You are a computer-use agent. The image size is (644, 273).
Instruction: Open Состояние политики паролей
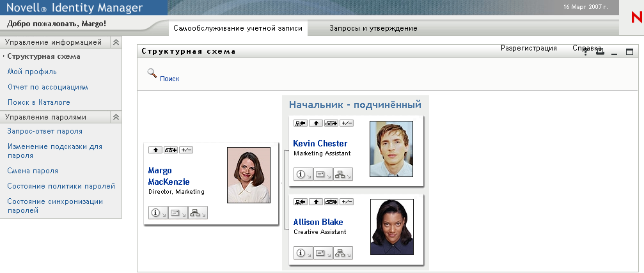click(61, 186)
